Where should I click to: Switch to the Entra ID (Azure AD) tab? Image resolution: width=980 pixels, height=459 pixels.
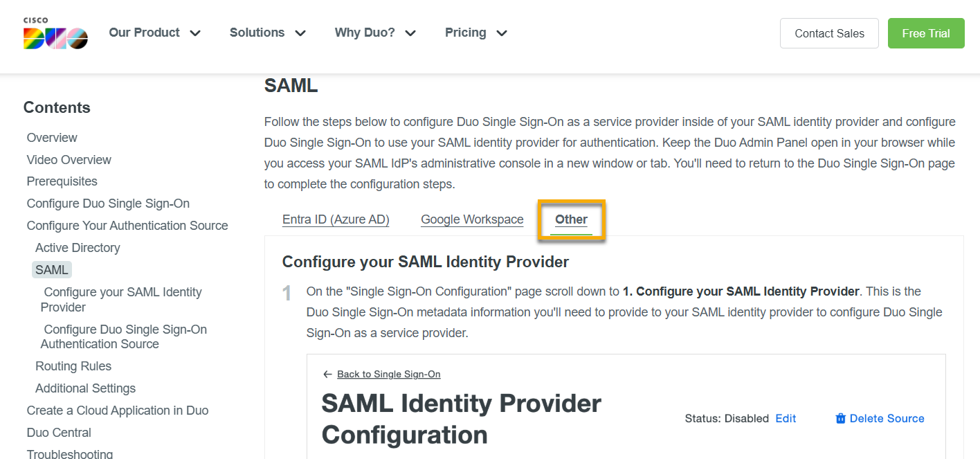coord(335,219)
